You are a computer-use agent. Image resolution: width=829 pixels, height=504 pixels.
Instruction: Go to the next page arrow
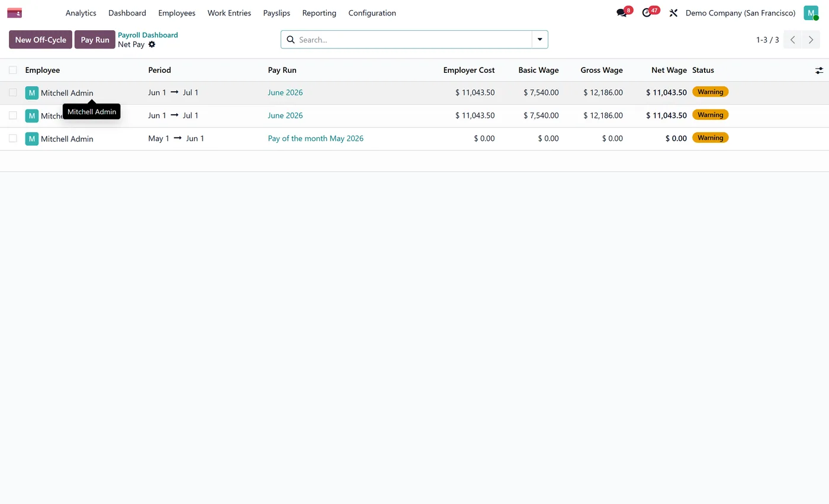tap(811, 40)
